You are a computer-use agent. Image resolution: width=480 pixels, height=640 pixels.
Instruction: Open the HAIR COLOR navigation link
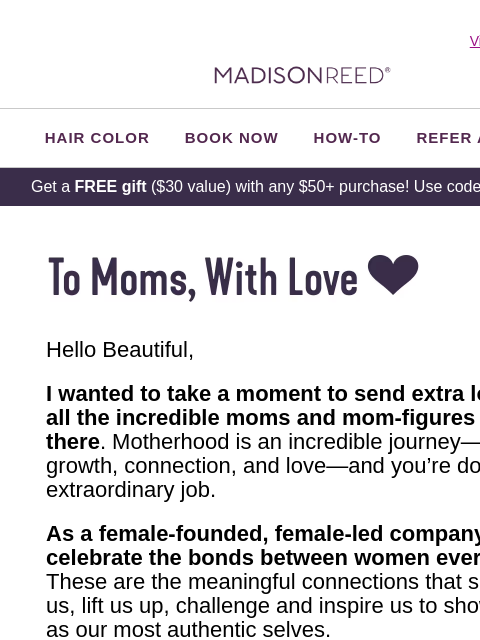point(97,138)
